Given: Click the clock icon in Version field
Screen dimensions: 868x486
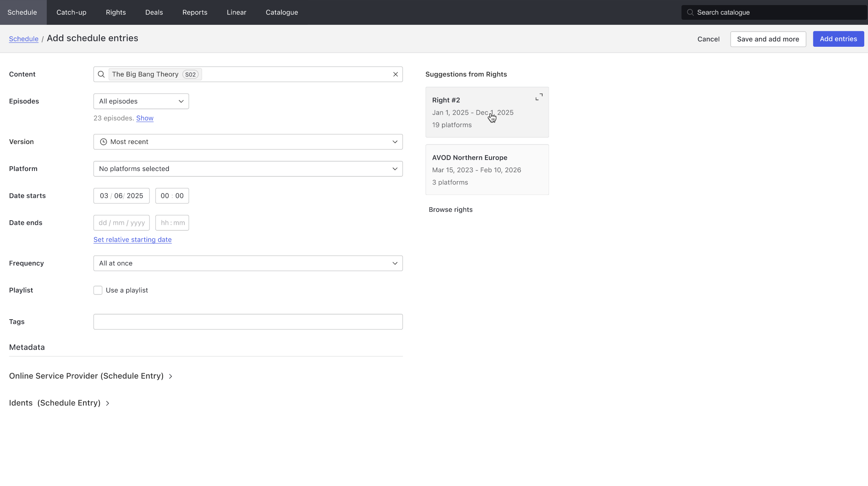Looking at the screenshot, I should click(103, 142).
